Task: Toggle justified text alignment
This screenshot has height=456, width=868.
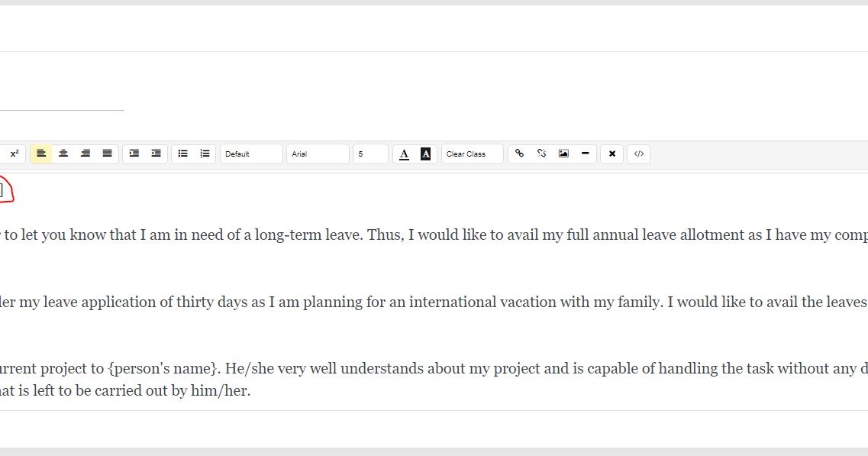Action: click(x=107, y=154)
